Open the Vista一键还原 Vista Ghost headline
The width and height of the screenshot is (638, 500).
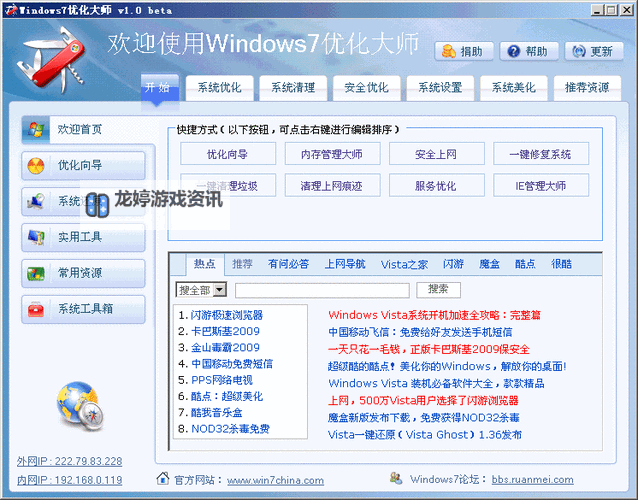tap(425, 434)
